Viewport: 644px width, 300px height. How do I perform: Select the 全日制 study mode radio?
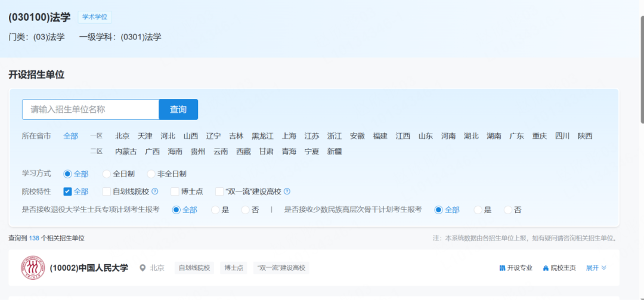[x=107, y=174]
